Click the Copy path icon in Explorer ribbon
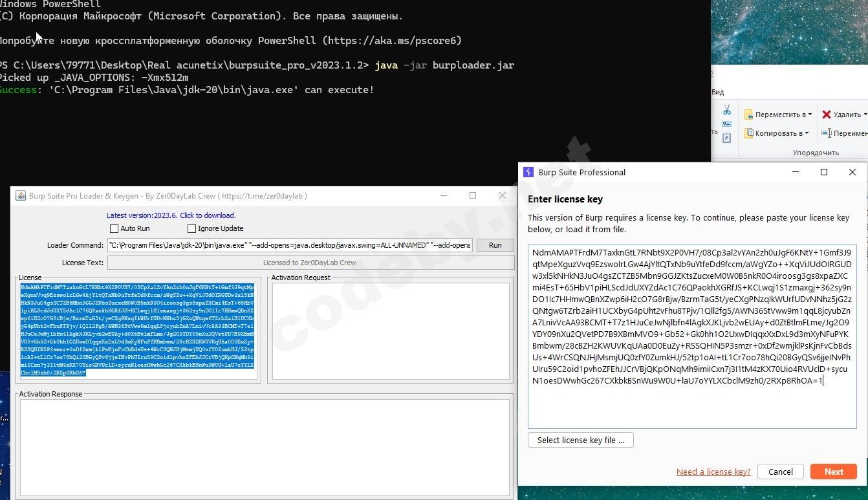 point(727,124)
